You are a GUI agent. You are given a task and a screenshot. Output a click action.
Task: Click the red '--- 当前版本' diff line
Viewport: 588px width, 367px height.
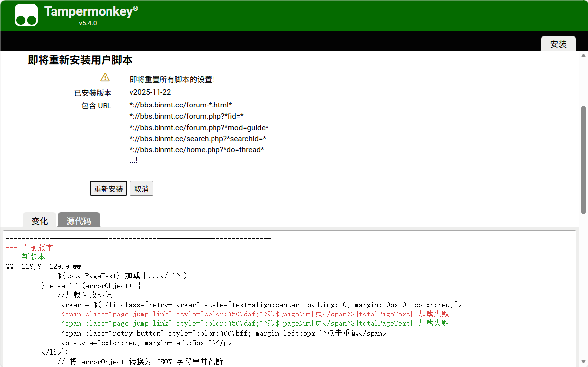29,248
